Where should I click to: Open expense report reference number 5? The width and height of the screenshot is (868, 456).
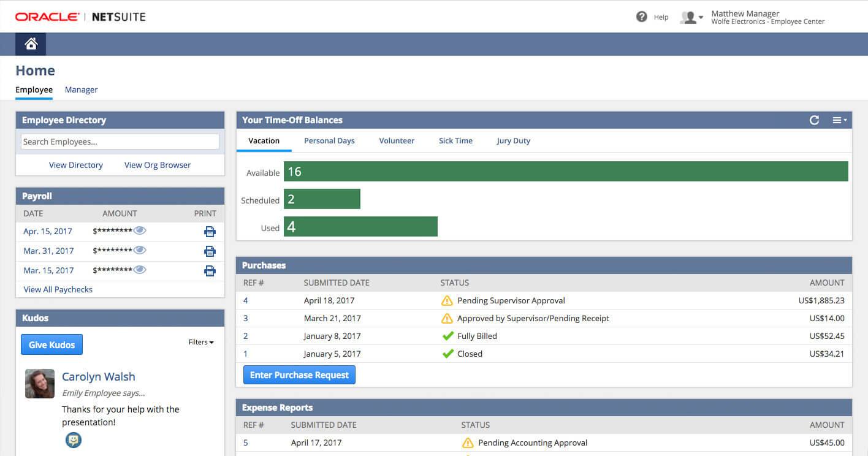coord(246,443)
